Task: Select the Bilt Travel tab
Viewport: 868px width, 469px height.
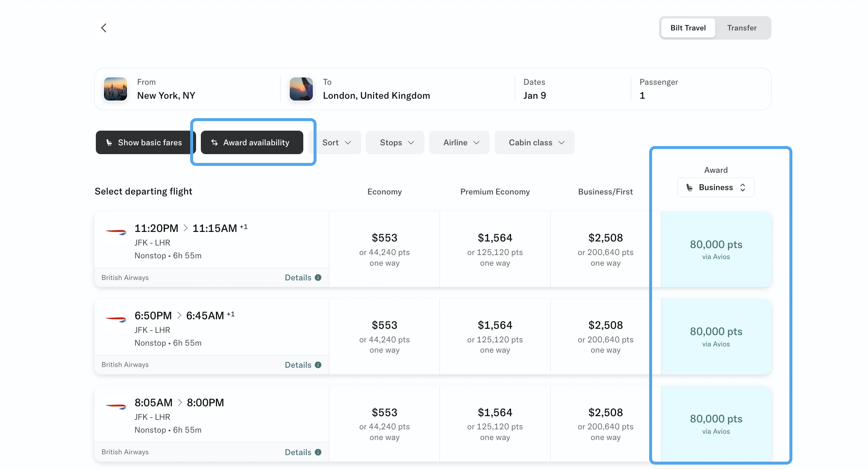Action: tap(688, 28)
